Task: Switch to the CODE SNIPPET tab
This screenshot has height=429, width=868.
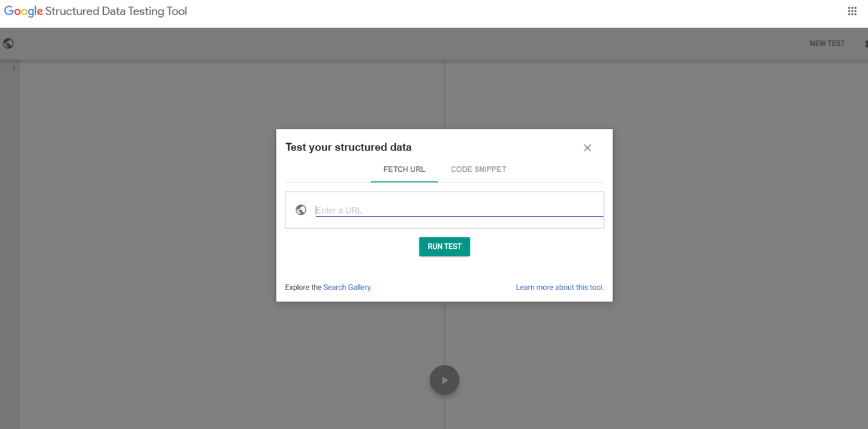Action: [x=478, y=169]
